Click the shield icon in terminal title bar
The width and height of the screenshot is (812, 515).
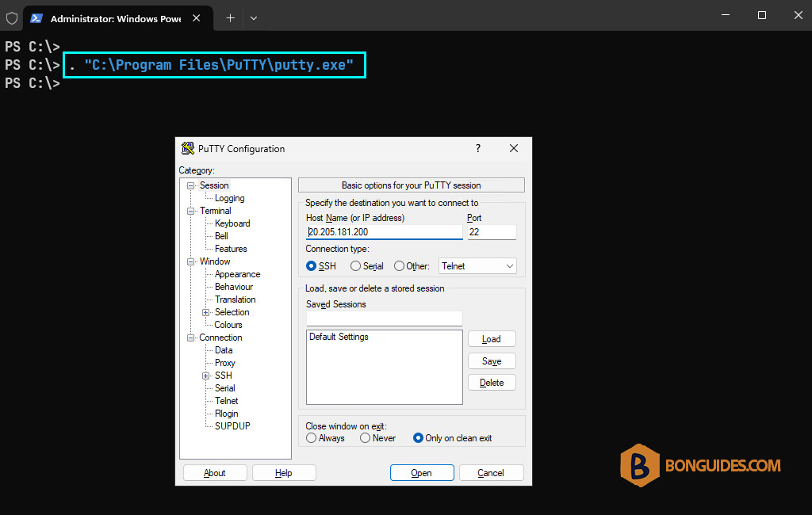point(12,19)
